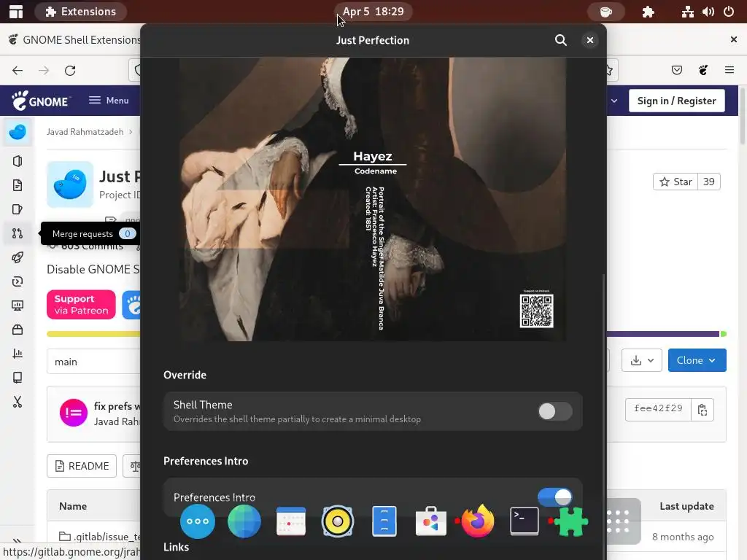
Task: Click the commit author avatar icon
Action: tap(74, 413)
